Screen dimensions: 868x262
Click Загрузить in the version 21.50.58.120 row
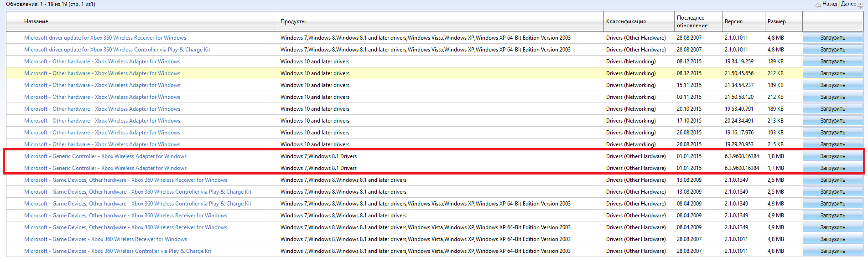coord(832,97)
